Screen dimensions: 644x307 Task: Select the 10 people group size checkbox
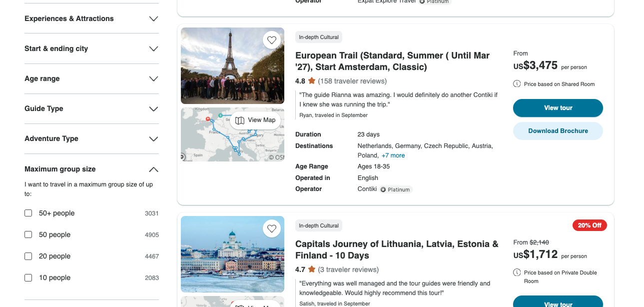pyautogui.click(x=28, y=277)
